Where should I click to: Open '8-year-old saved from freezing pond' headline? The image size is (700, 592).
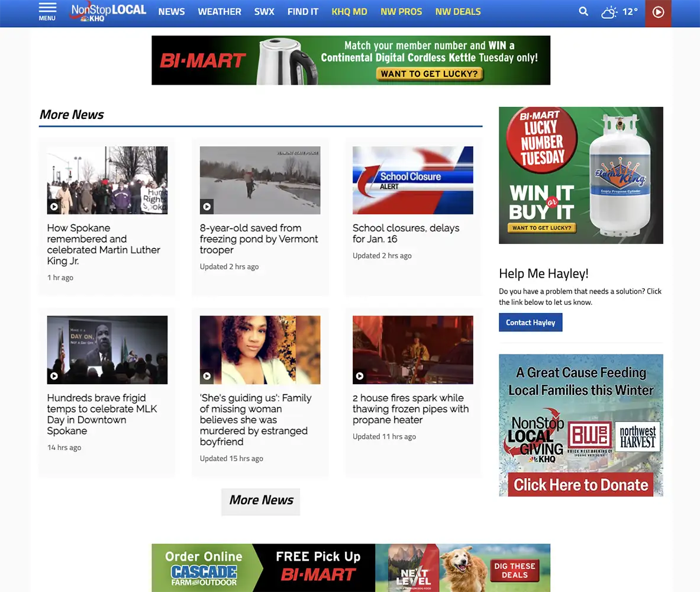click(259, 239)
